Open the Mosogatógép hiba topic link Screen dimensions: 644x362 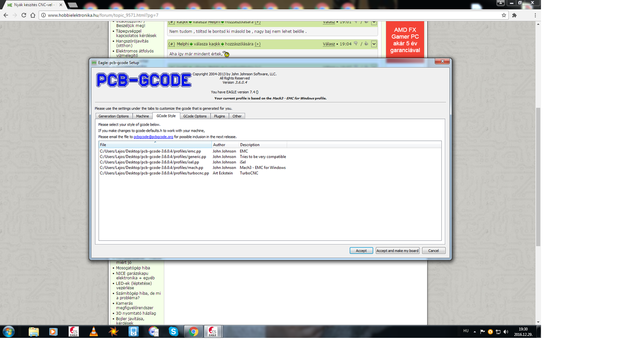click(x=133, y=268)
